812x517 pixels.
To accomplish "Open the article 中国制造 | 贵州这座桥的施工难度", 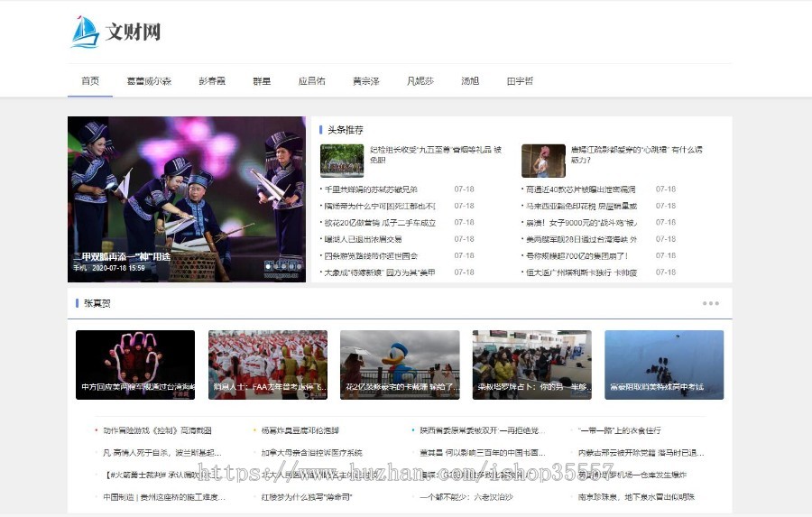I will (x=164, y=497).
